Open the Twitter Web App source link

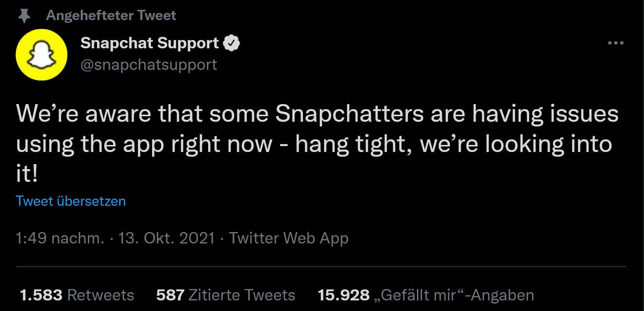tap(289, 238)
